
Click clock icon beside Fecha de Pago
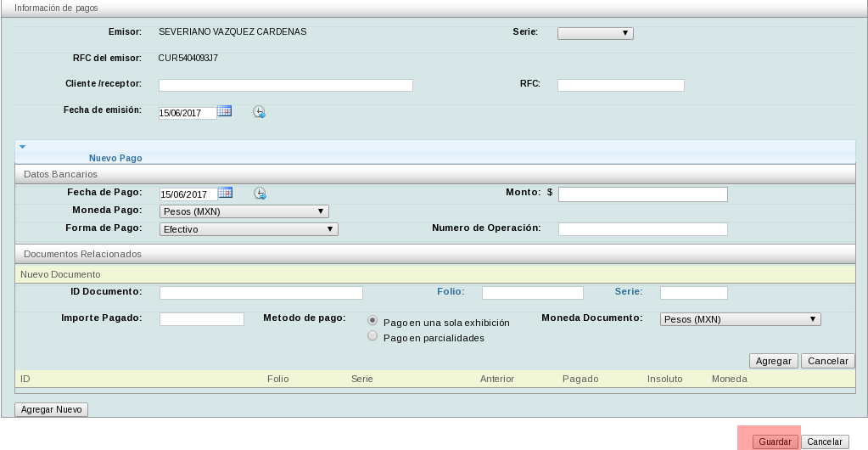260,194
